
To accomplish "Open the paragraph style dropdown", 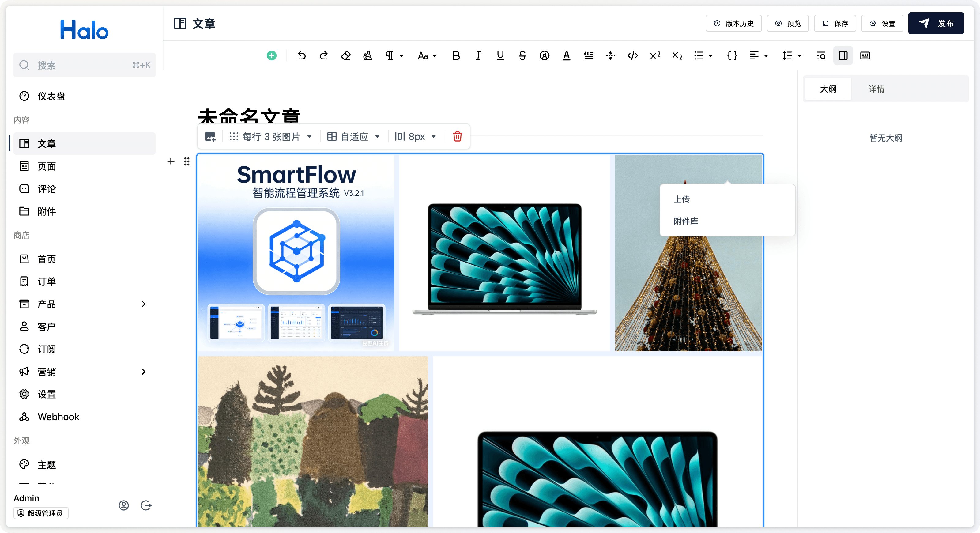I will pyautogui.click(x=394, y=55).
